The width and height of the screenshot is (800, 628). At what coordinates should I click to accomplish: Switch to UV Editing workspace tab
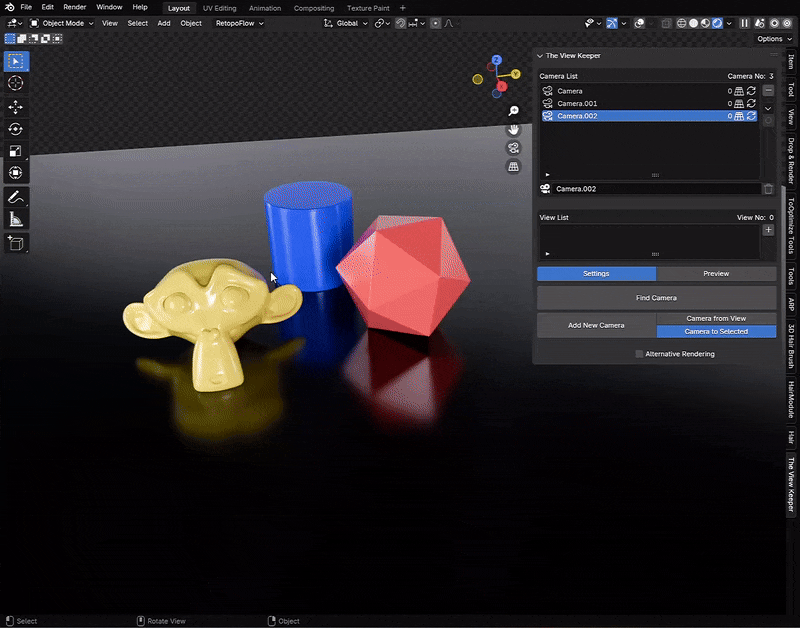[219, 8]
